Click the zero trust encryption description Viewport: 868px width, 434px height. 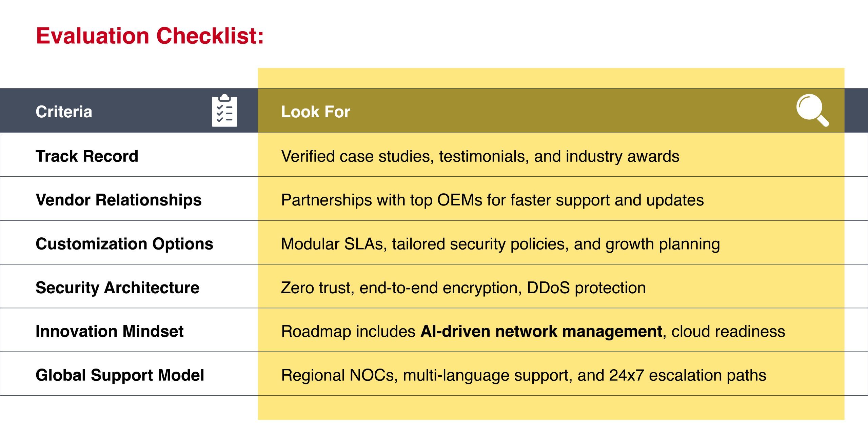click(463, 288)
